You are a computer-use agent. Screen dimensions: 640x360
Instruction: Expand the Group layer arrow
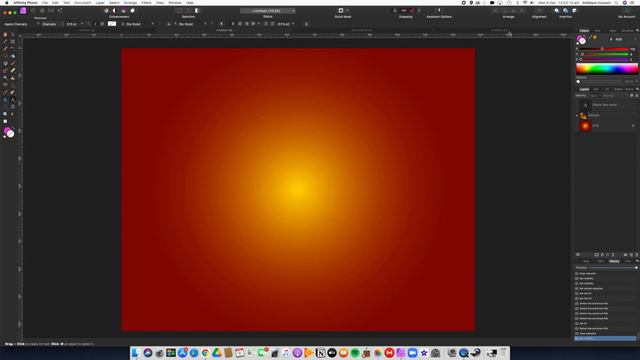coord(577,116)
